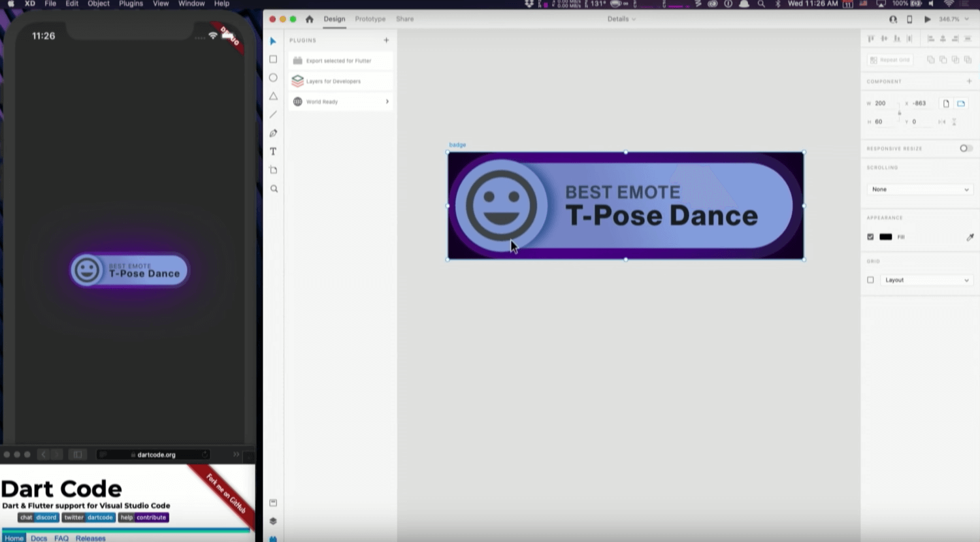
Task: Select the Zoom tool
Action: 274,189
